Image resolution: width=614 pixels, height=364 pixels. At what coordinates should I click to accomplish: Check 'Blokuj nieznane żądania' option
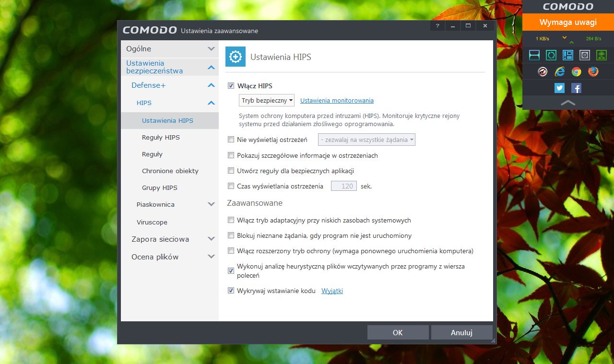tap(231, 236)
